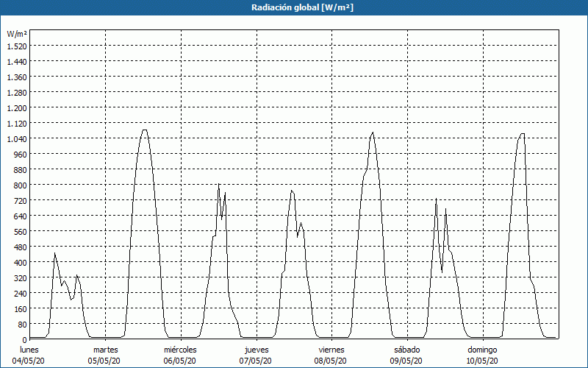Click the 320 y-axis value
The image size is (588, 368).
[x=20, y=278]
